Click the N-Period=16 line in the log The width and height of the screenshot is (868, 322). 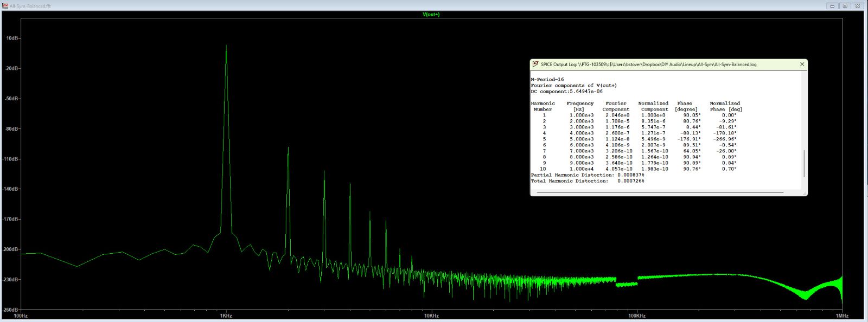click(547, 80)
